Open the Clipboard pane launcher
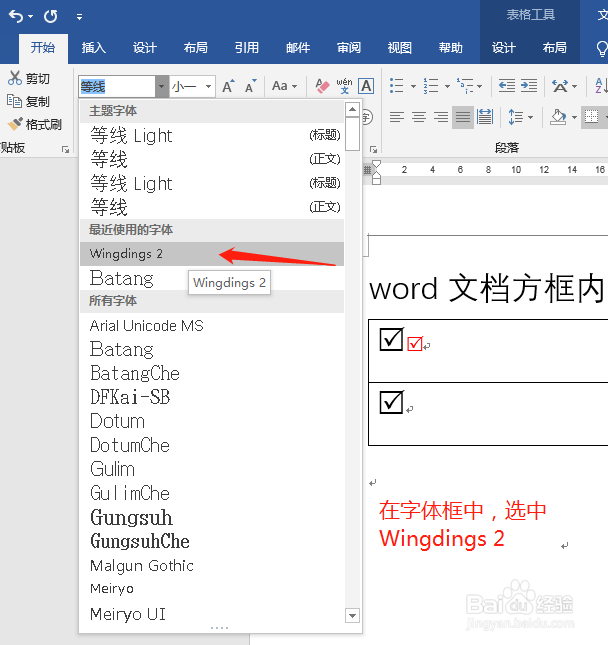608x645 pixels. (x=65, y=149)
